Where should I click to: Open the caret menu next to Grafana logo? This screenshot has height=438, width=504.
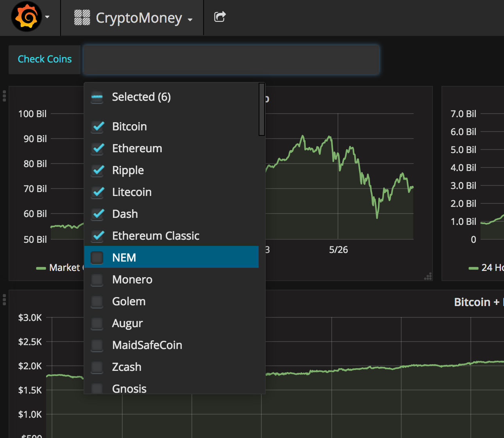click(47, 17)
